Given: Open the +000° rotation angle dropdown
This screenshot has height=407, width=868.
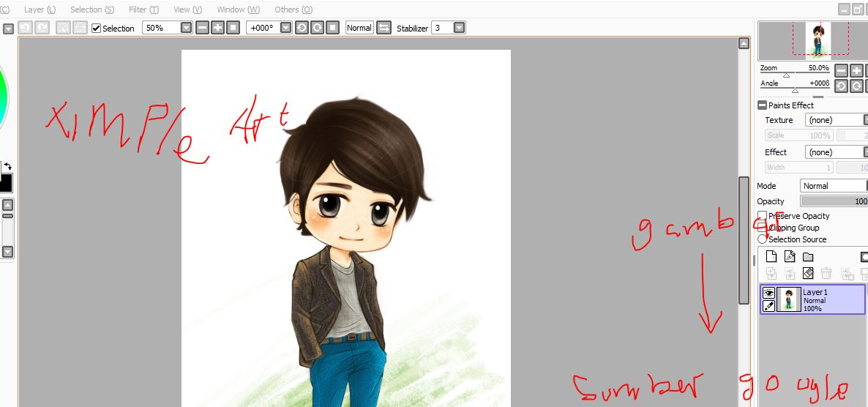Looking at the screenshot, I should [285, 28].
